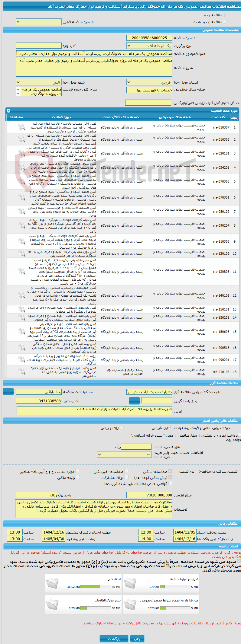The width and height of the screenshot is (241, 644).
Task: Open the شرایط و ضوابط مناقصه folder icon
Action: pos(130,583)
